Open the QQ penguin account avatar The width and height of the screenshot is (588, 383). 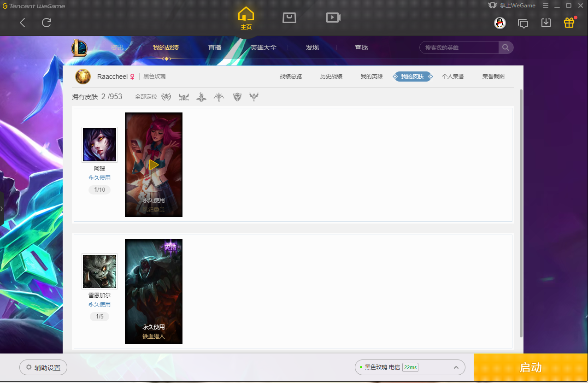[x=500, y=23]
